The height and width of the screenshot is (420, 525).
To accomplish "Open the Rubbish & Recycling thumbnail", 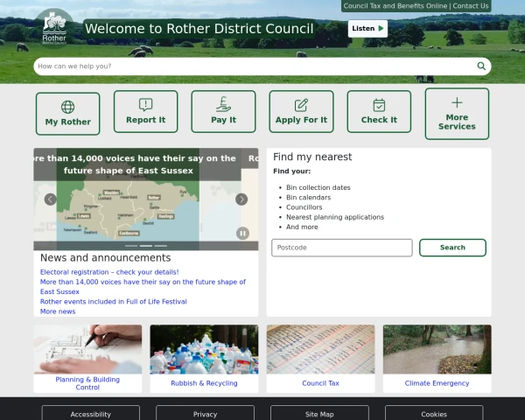I will click(x=204, y=359).
